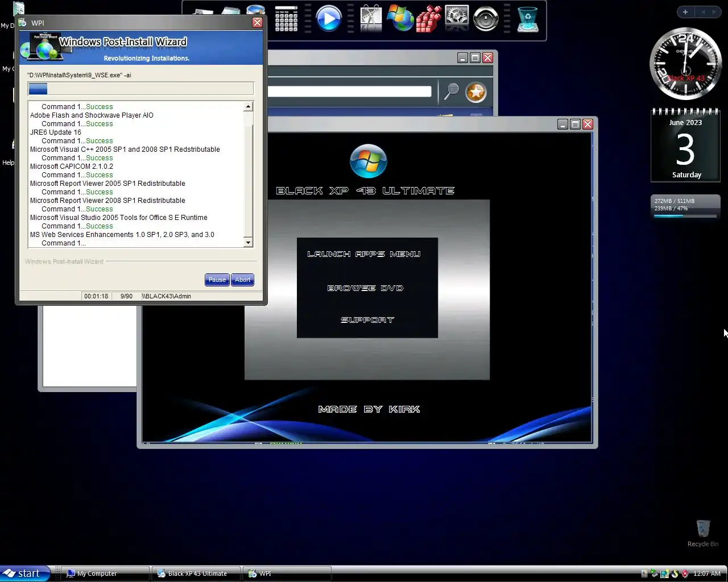Select 'Microsoft Report Viewer 2008 SP1 Redistributable' line
Image resolution: width=728 pixels, height=582 pixels.
pos(107,200)
